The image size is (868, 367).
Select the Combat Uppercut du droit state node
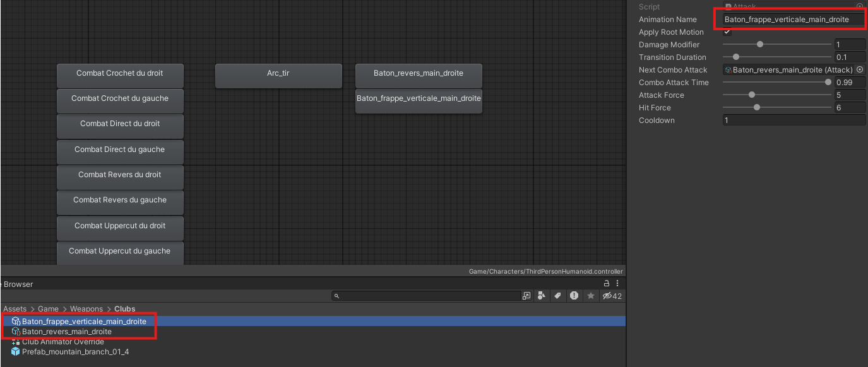click(120, 228)
